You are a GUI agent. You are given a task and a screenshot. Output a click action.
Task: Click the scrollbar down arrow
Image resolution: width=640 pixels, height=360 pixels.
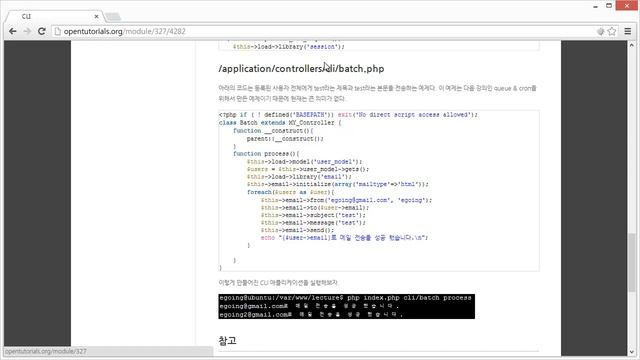pos(632,351)
